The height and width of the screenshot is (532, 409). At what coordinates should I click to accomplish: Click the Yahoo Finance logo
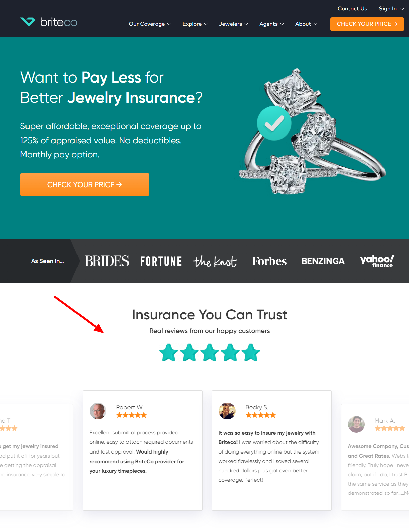[377, 261]
